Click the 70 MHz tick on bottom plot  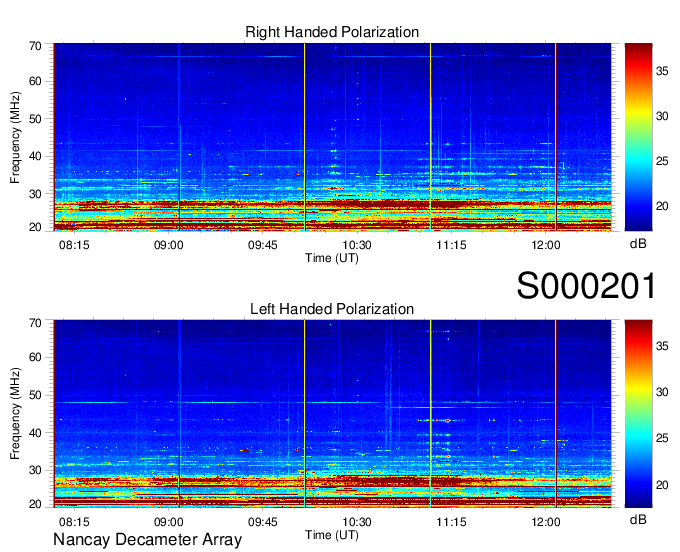click(35, 323)
